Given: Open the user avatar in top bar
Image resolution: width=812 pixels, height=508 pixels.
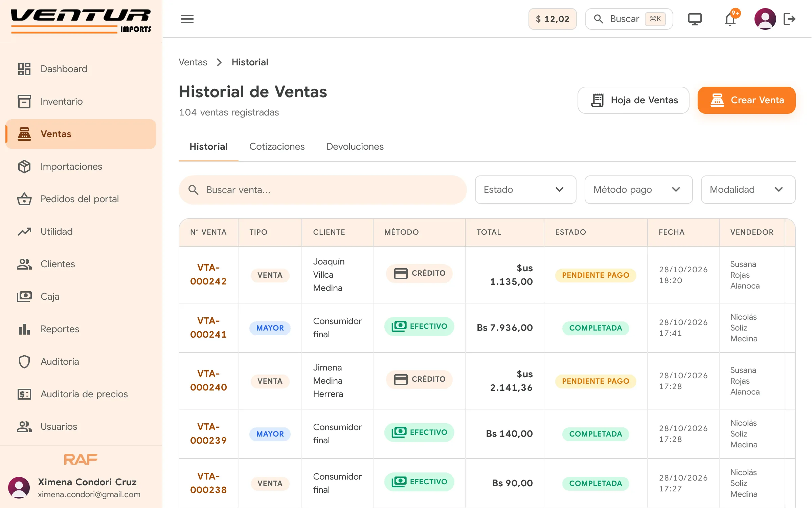Looking at the screenshot, I should pos(765,19).
